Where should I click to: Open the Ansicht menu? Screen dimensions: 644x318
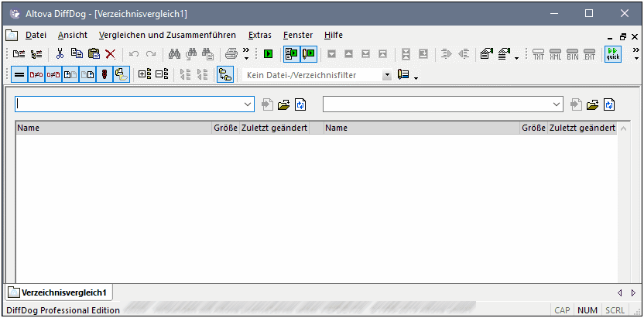(73, 36)
